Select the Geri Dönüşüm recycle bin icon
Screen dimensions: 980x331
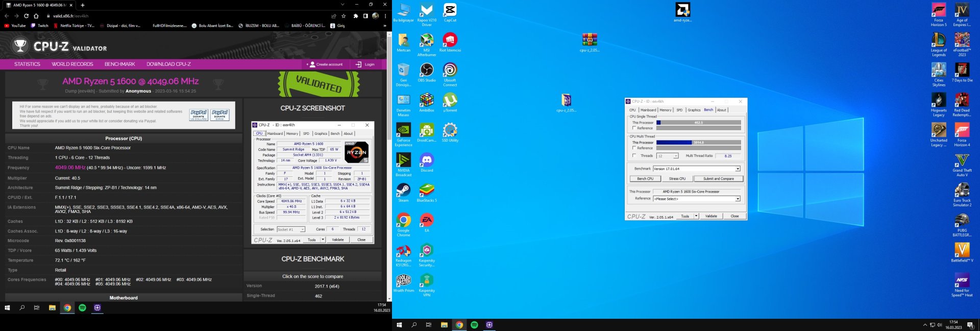pos(403,75)
